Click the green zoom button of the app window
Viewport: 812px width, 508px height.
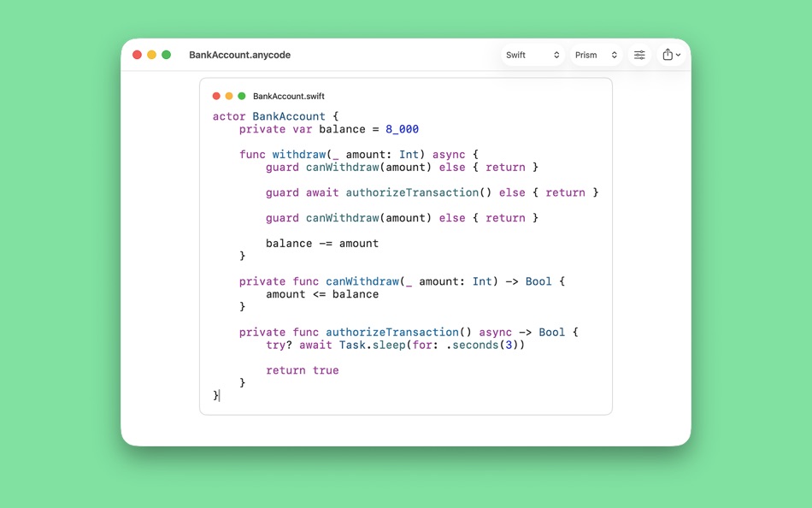coord(164,54)
